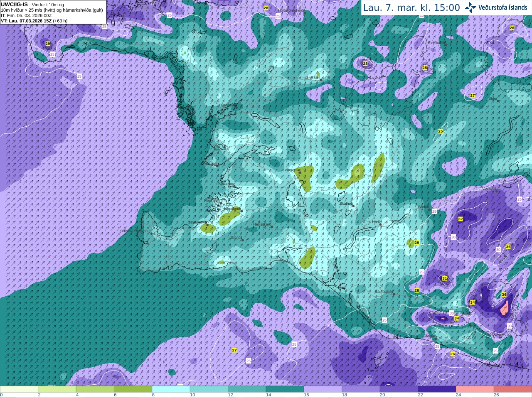532x398 pixels.
Task: Click the Vatnsfell station label
Action: coord(489,189)
